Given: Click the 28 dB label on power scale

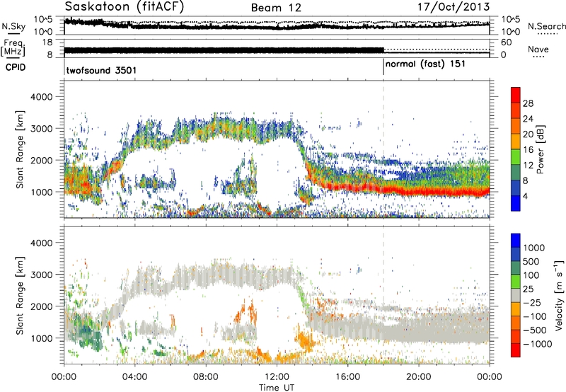Looking at the screenshot, I should pyautogui.click(x=528, y=103).
